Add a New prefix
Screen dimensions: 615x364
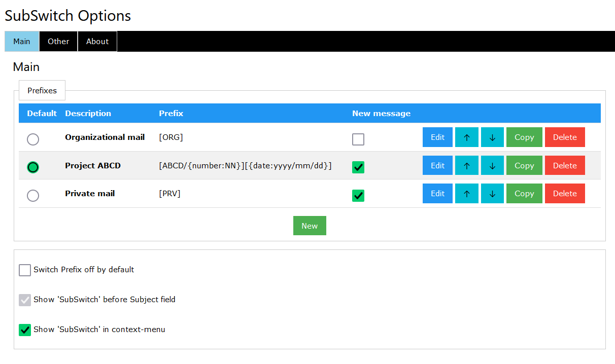click(x=310, y=226)
